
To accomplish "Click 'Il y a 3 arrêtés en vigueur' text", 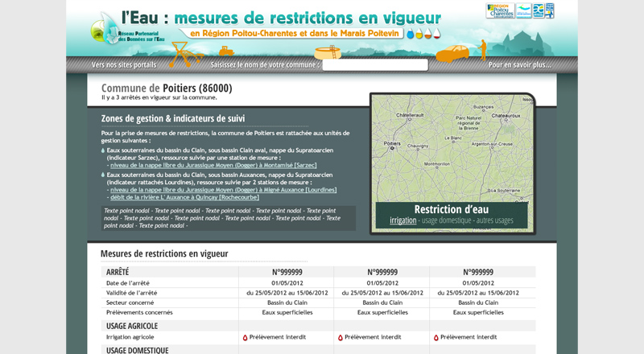I will [159, 97].
